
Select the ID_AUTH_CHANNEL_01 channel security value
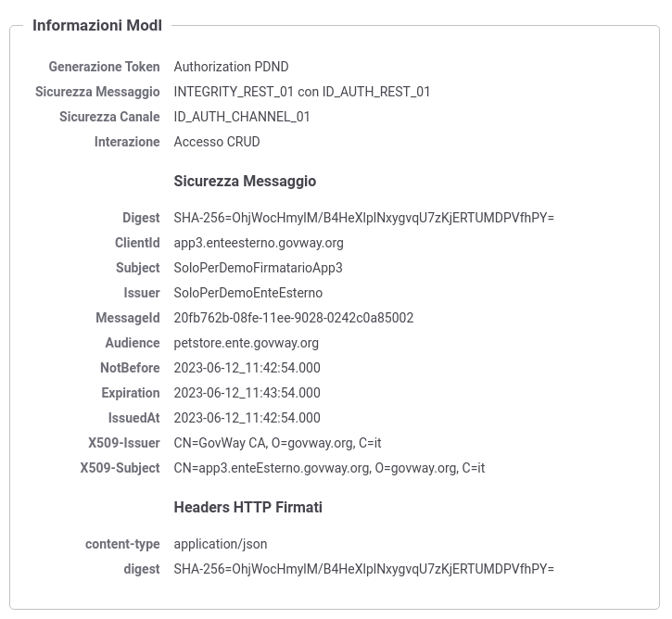tap(242, 117)
